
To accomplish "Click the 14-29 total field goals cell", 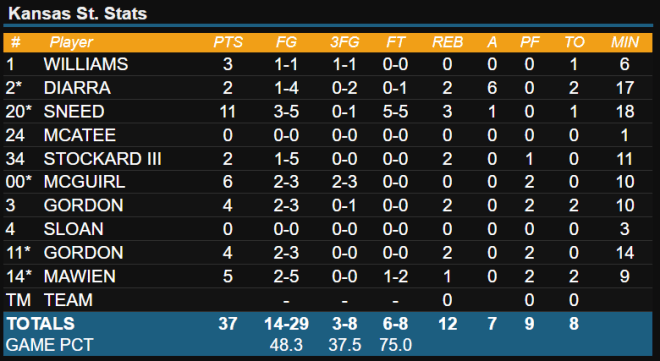I will [286, 324].
